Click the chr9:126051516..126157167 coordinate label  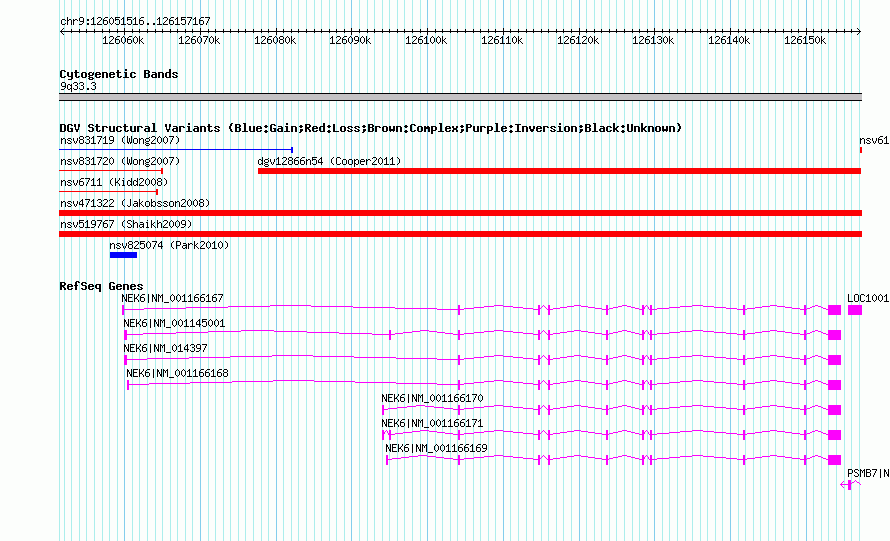click(135, 21)
